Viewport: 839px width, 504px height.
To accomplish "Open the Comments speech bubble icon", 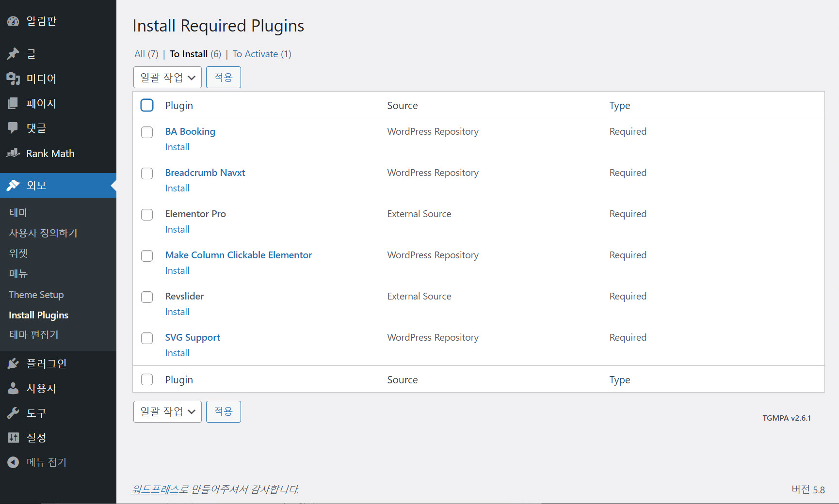I will click(x=13, y=128).
